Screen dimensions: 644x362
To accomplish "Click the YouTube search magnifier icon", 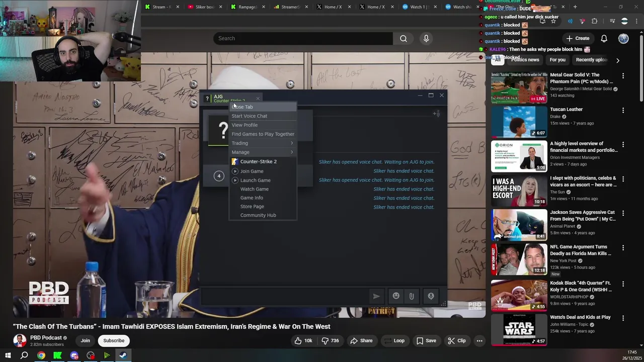I will coord(404,38).
